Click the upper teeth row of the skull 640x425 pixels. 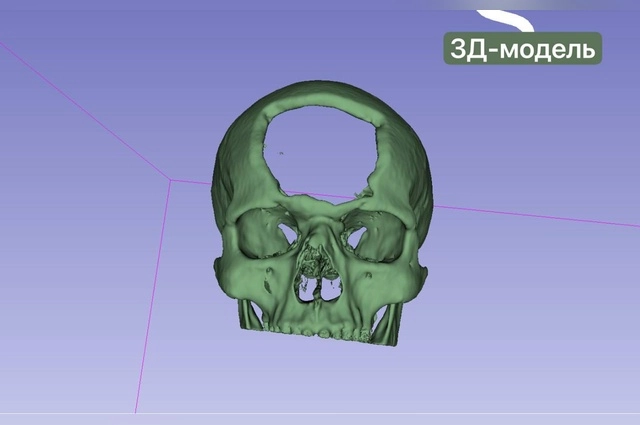[x=318, y=328]
